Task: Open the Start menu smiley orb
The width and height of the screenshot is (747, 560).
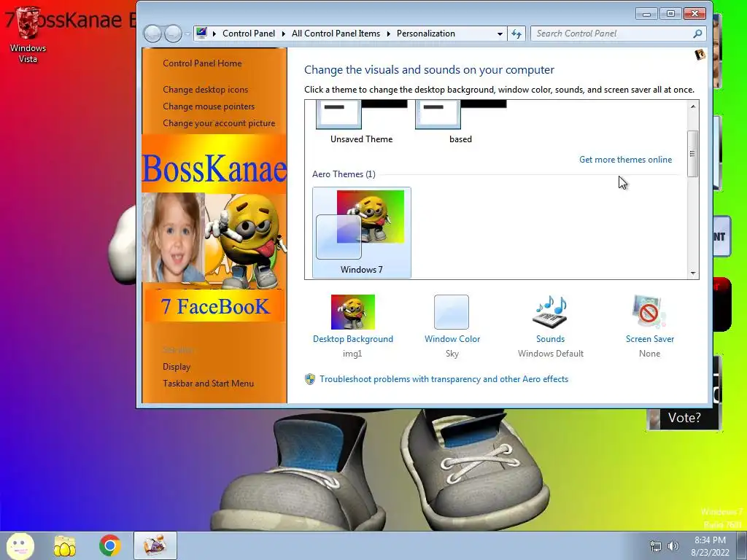Action: (20, 545)
